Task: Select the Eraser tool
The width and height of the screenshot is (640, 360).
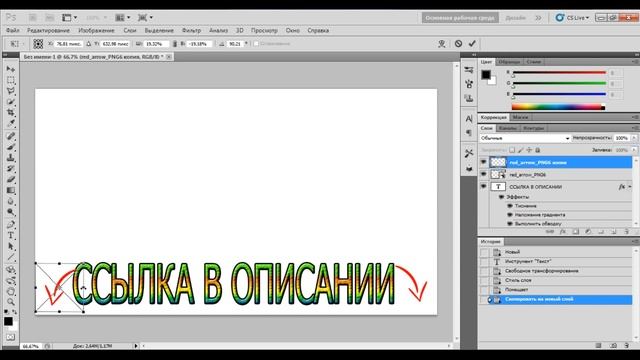Action: point(11,179)
